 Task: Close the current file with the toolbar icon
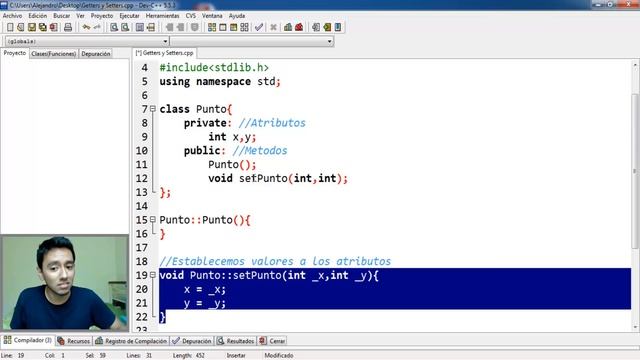pos(53,27)
